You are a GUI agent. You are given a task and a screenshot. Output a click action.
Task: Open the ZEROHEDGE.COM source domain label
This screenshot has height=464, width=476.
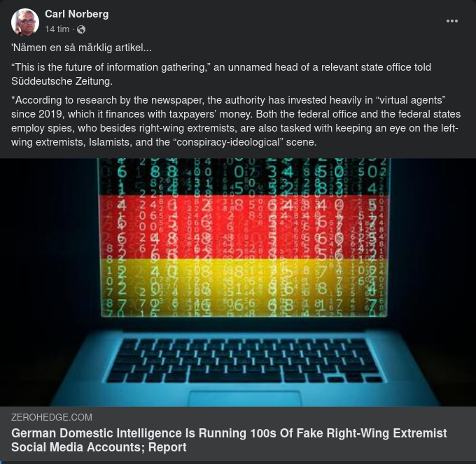52,417
